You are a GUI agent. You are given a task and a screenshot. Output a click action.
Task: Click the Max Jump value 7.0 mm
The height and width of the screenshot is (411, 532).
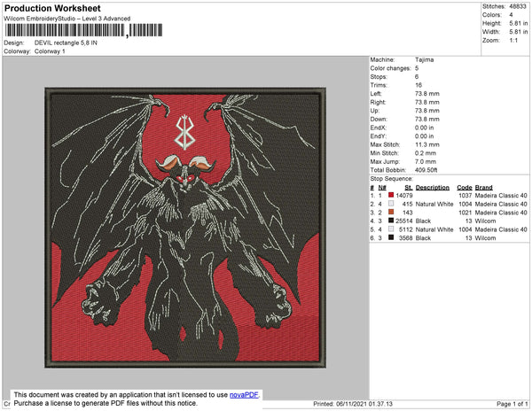pos(425,161)
